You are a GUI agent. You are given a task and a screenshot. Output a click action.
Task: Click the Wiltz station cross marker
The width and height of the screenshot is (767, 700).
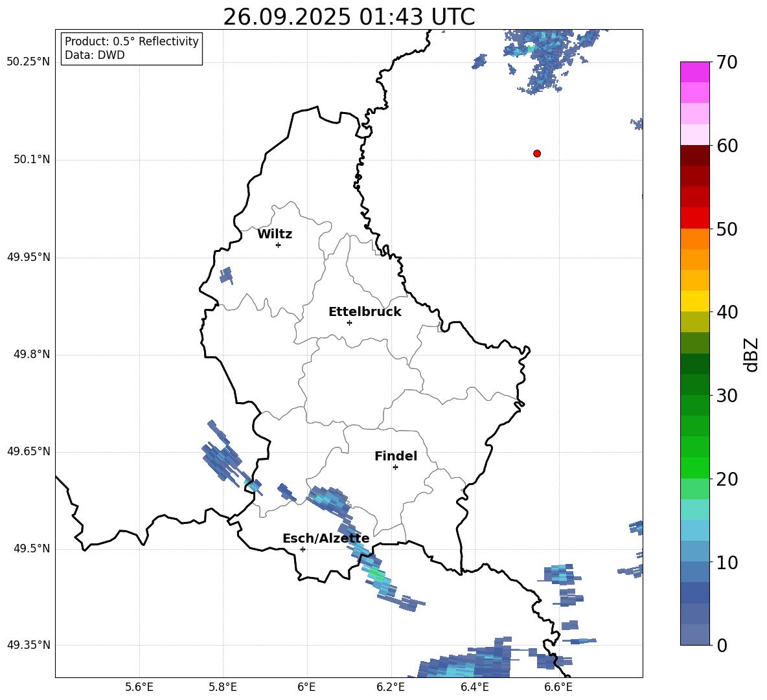[279, 245]
